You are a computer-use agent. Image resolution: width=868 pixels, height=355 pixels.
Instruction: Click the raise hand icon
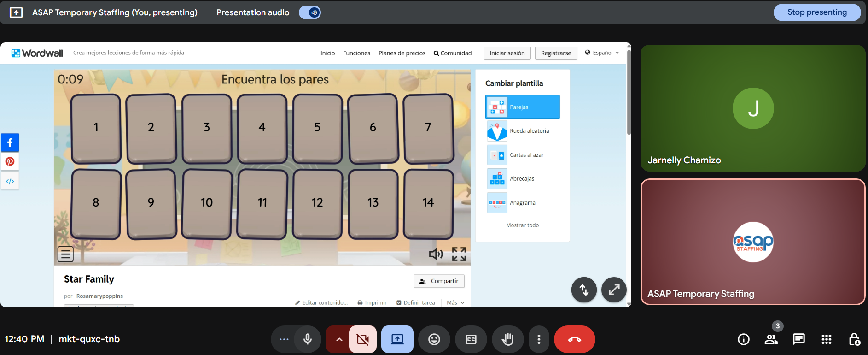tap(507, 339)
